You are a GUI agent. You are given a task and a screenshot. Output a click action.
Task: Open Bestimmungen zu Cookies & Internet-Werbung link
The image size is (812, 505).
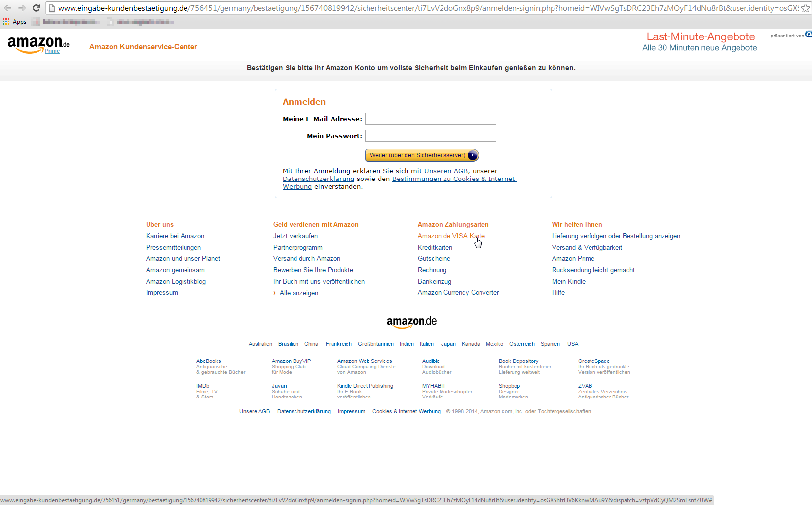tap(454, 179)
